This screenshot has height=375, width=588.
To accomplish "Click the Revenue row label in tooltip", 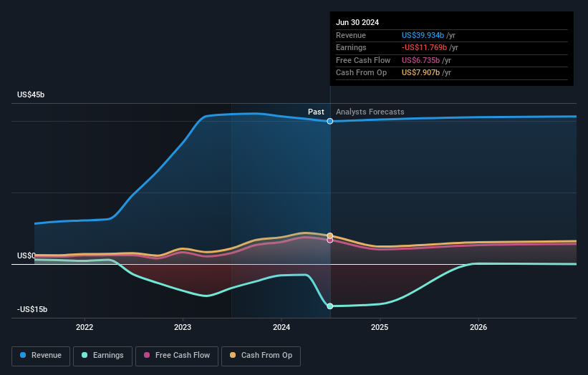I will click(351, 35).
